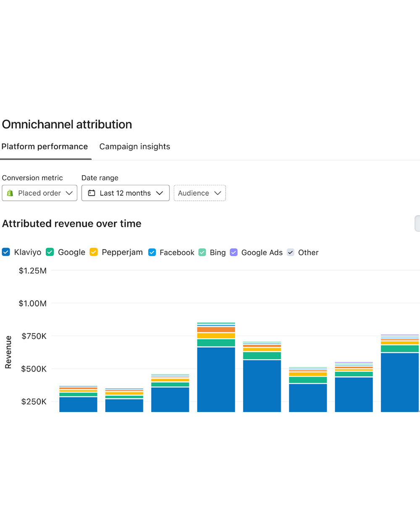
Task: Click the green Google segment of first bar
Action: click(78, 394)
